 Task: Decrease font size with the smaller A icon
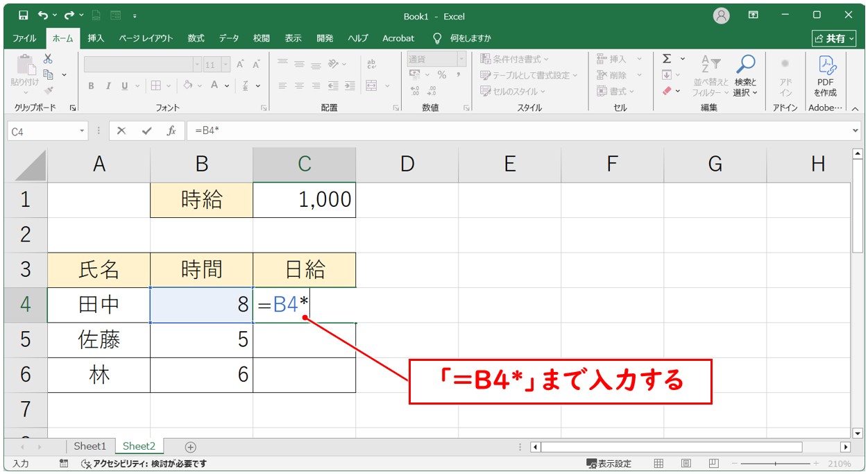256,65
